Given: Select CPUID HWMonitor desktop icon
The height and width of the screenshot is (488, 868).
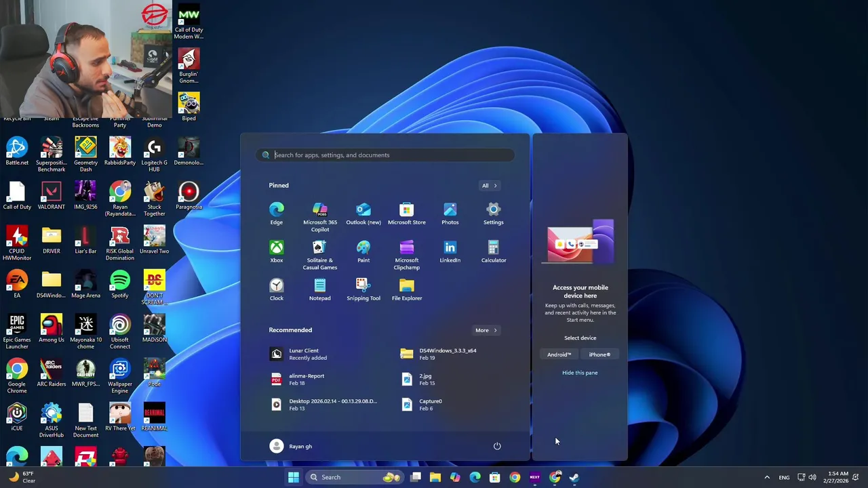Looking at the screenshot, I should coord(17,243).
